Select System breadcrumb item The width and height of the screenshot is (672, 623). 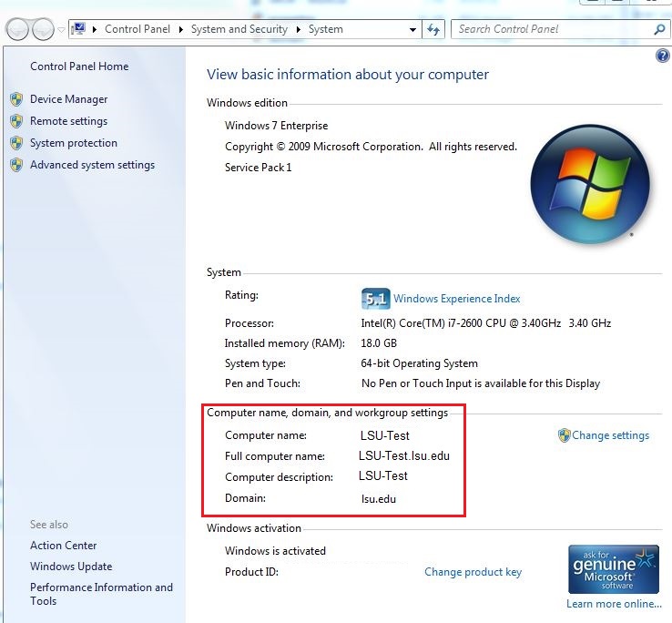[x=326, y=29]
